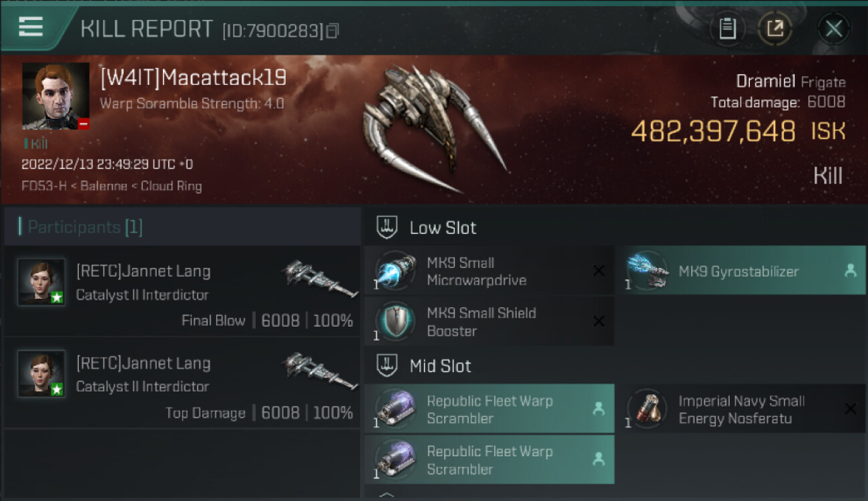Select the second Republic Fleet Warp Scrambler row
The image size is (868, 501).
point(489,460)
